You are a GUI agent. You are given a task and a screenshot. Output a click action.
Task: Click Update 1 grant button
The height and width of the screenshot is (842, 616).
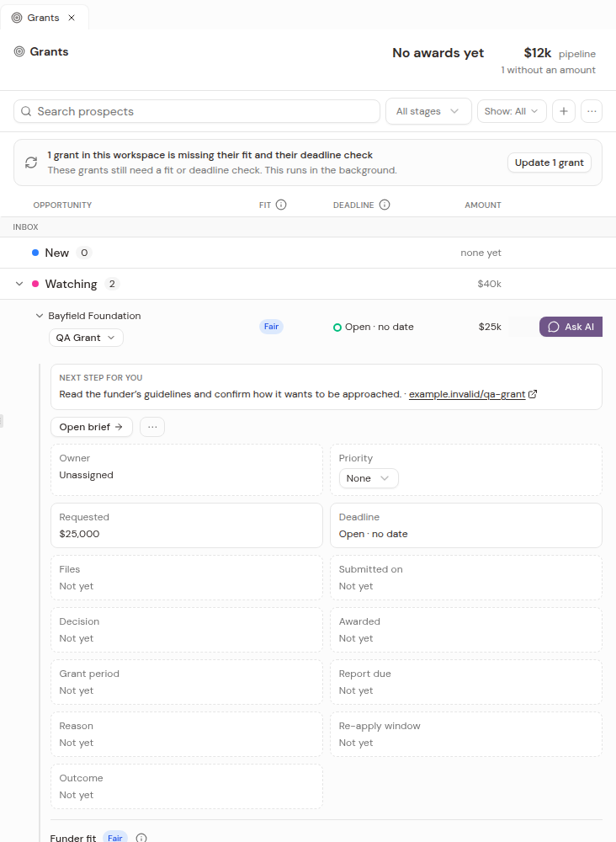point(549,163)
